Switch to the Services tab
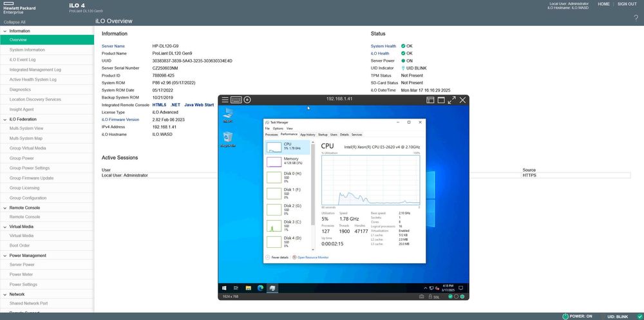Screen dimensions: 644x320 point(357,135)
